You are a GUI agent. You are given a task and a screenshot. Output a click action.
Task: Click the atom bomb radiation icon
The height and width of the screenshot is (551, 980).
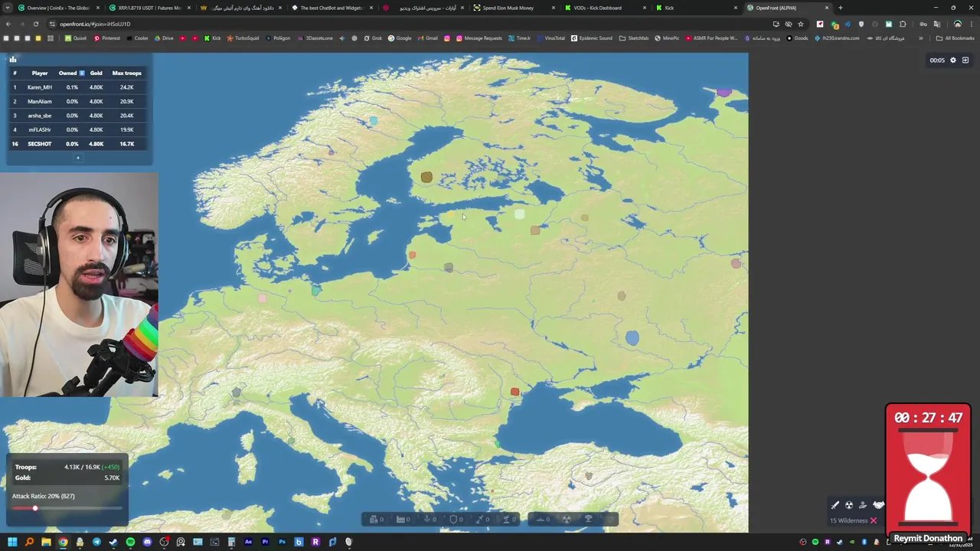(x=567, y=520)
